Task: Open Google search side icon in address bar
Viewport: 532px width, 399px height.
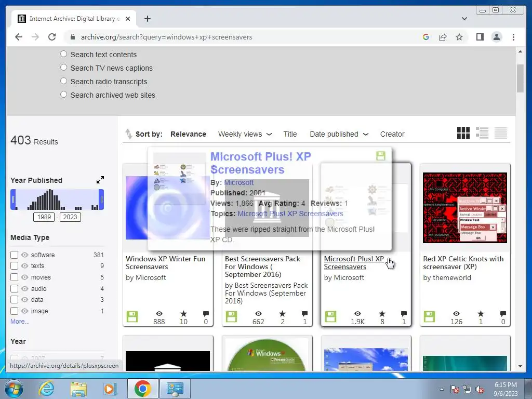Action: [426, 37]
